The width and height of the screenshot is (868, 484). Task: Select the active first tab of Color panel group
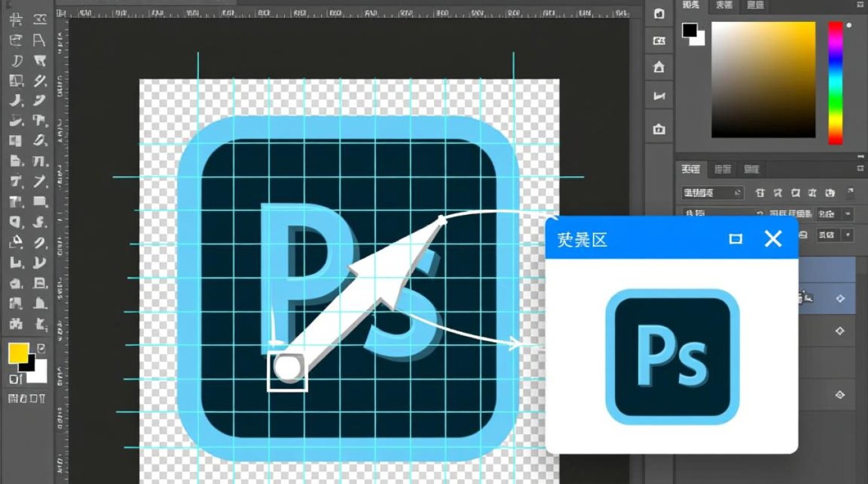pyautogui.click(x=691, y=5)
